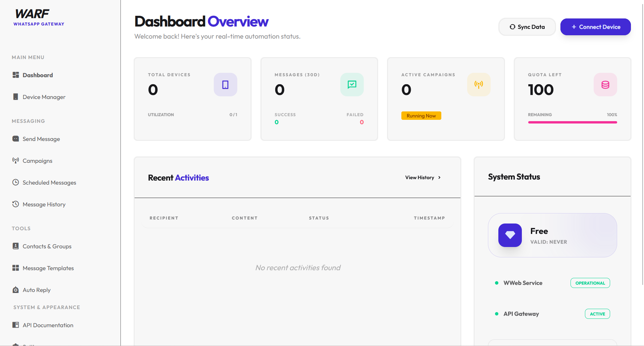Open Campaigns via the broadcast icon

(15, 160)
